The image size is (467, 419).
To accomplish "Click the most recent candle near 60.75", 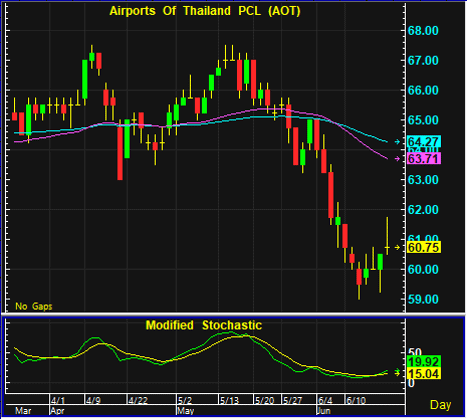I will click(387, 236).
